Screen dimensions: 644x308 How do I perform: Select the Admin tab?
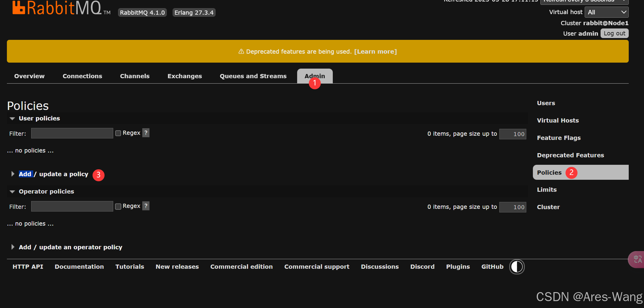point(315,76)
